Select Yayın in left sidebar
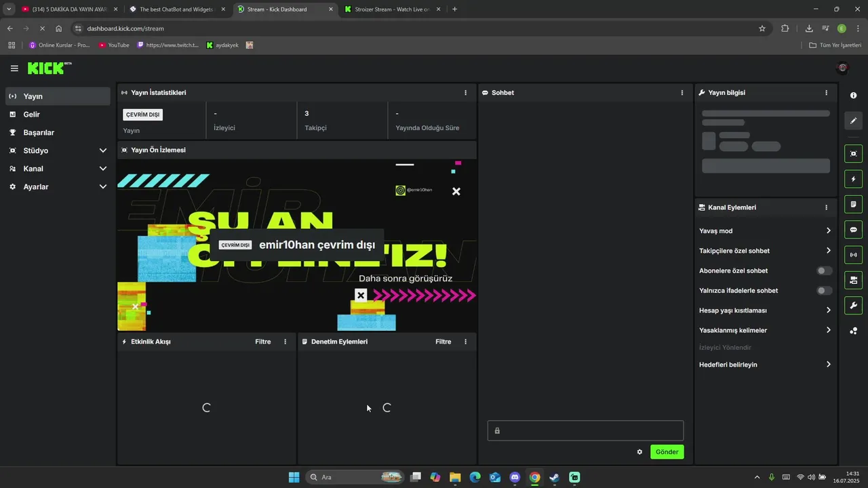The width and height of the screenshot is (868, 488). click(58, 96)
